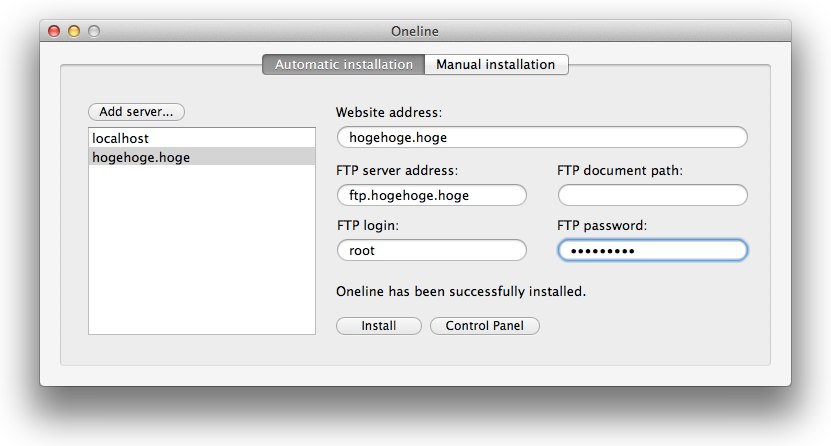Click the FTP password field
This screenshot has height=446, width=831.
[x=652, y=251]
